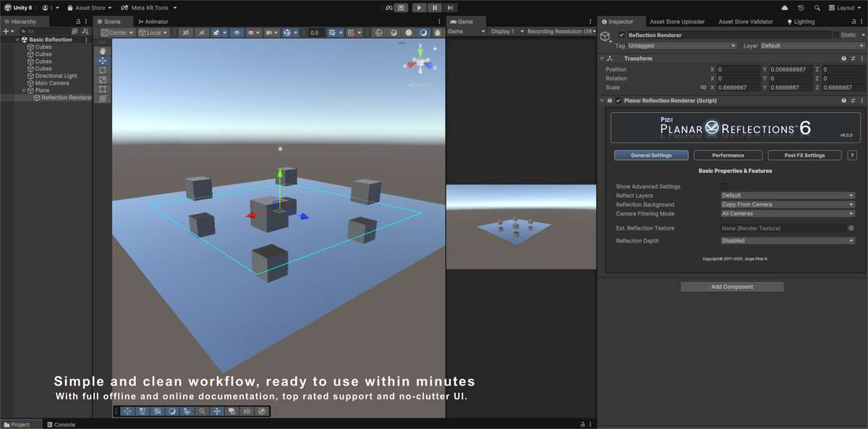This screenshot has height=429, width=868.
Task: Select the Rotate tool in Scene toolbar
Action: tap(103, 70)
